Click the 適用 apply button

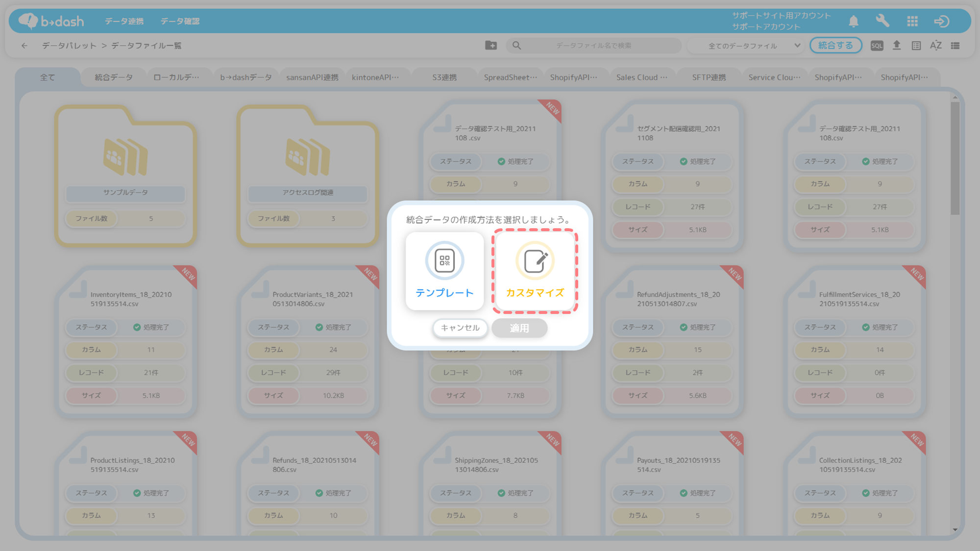519,328
